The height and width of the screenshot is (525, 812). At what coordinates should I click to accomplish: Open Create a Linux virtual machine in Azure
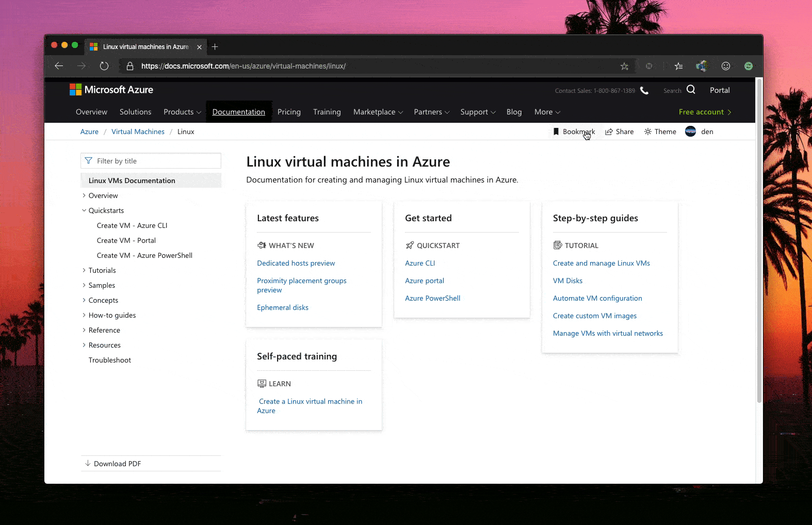[310, 406]
